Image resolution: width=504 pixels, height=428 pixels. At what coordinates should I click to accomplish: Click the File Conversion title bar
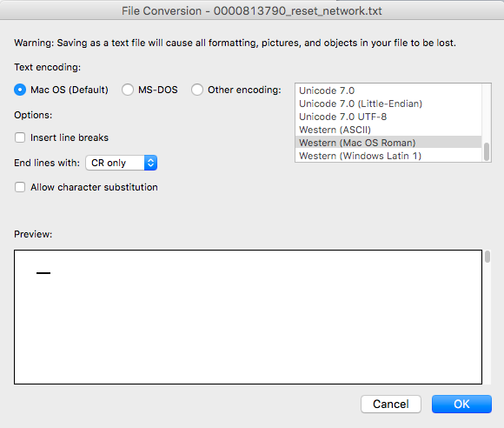[252, 10]
